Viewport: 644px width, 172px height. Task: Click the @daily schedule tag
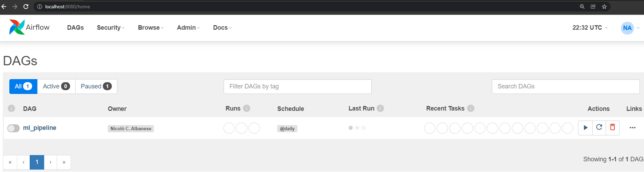tap(287, 128)
